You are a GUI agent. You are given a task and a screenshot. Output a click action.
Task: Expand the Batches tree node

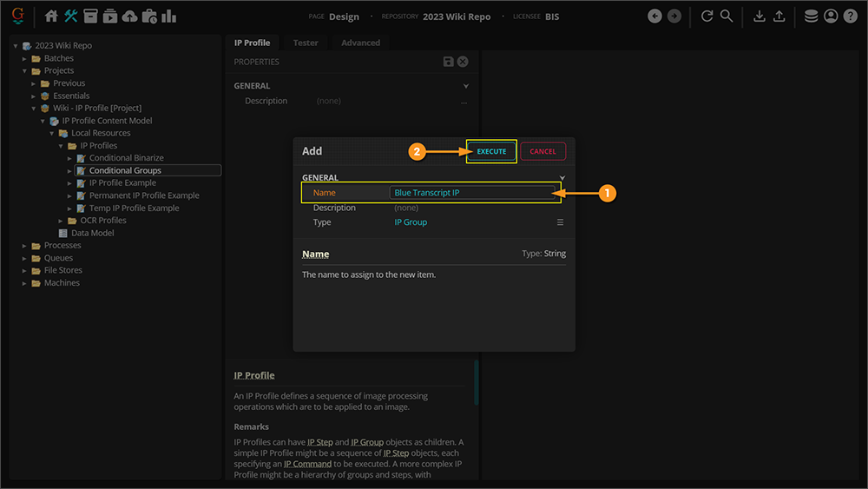(x=25, y=58)
